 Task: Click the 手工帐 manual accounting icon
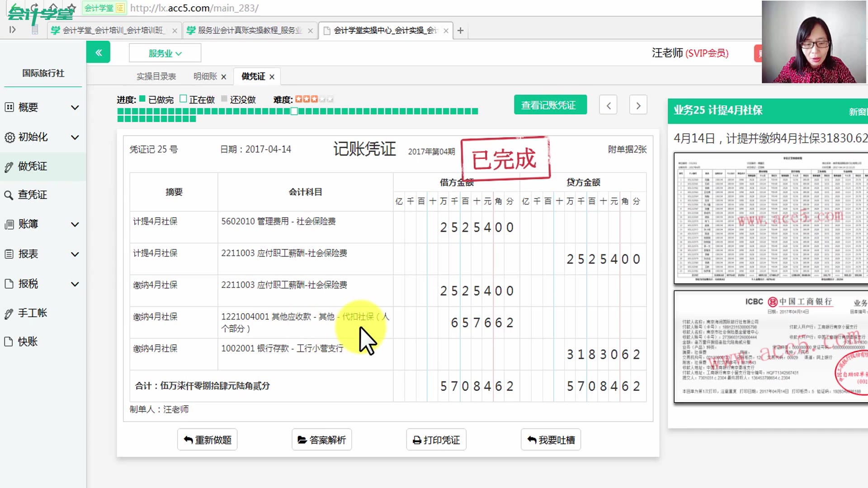point(10,313)
